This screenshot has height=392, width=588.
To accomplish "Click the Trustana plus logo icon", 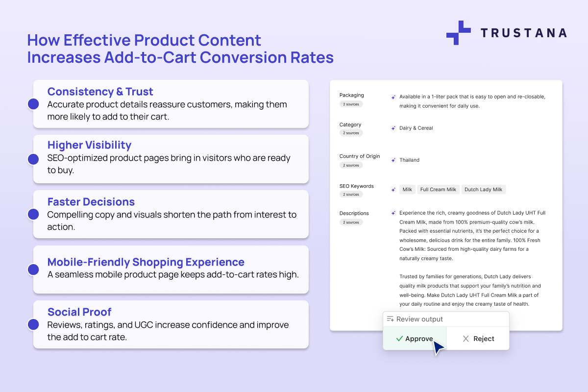I will (x=458, y=33).
